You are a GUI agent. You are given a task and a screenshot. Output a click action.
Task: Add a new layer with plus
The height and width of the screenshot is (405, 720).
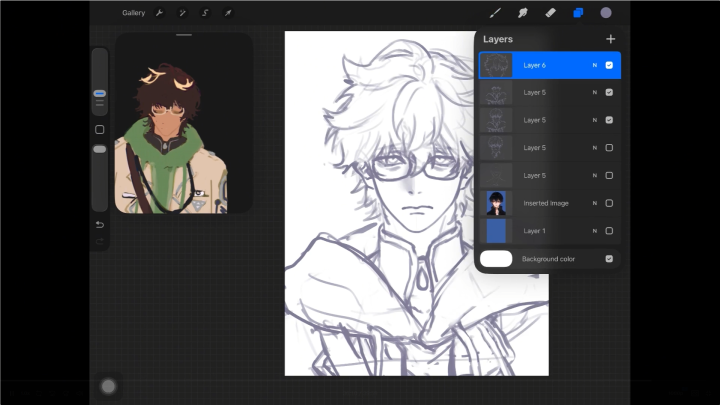pyautogui.click(x=610, y=39)
